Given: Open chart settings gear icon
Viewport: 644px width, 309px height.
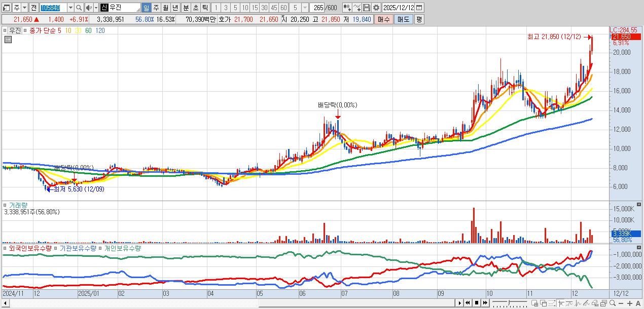Looking at the screenshot, I should pyautogui.click(x=376, y=8).
